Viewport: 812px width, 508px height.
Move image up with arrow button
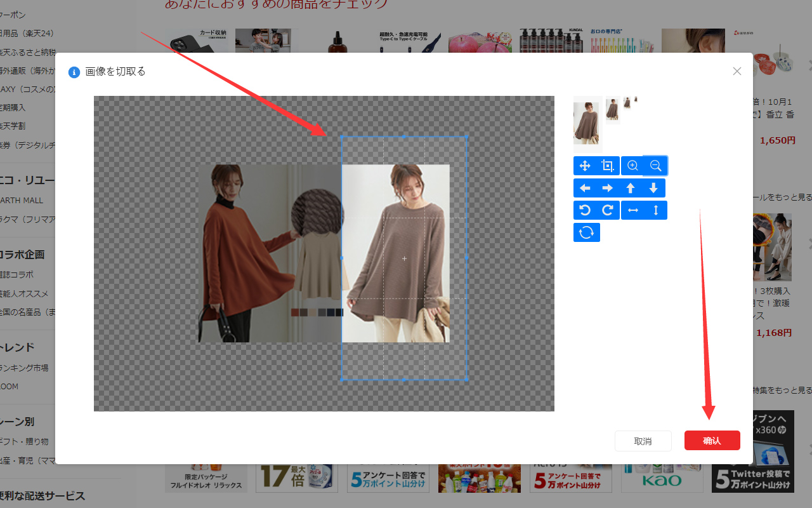click(631, 188)
